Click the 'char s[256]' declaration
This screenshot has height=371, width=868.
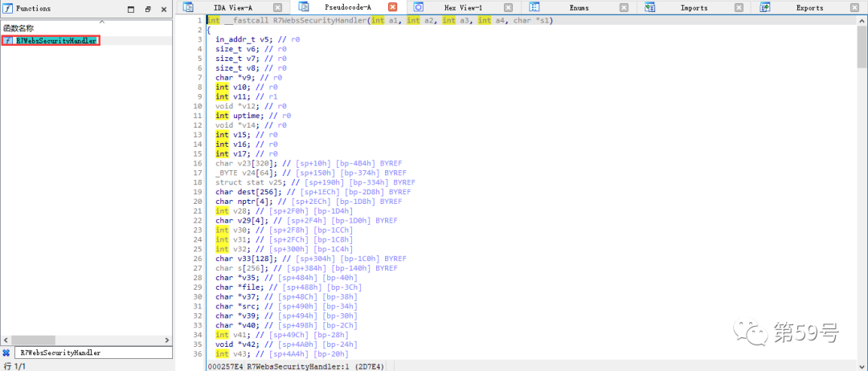pos(307,268)
